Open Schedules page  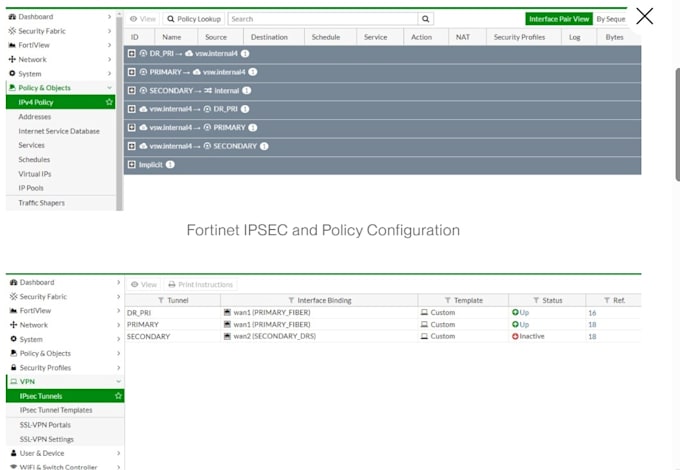click(34, 160)
